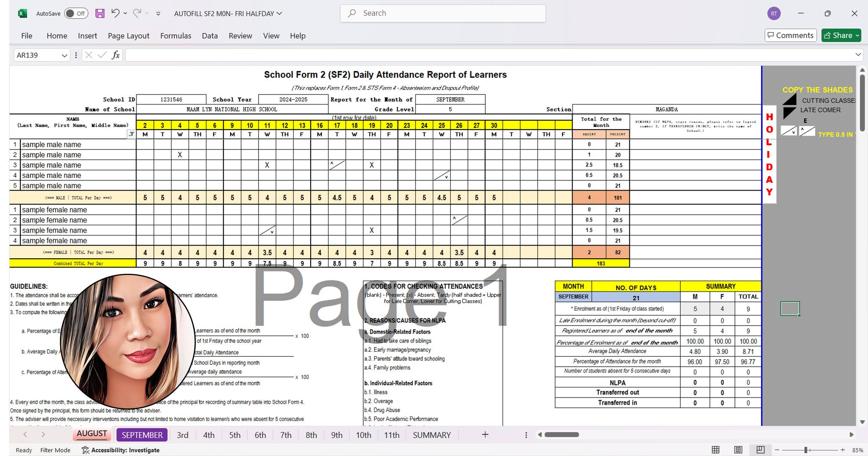Click the zoom out minus button

777,450
